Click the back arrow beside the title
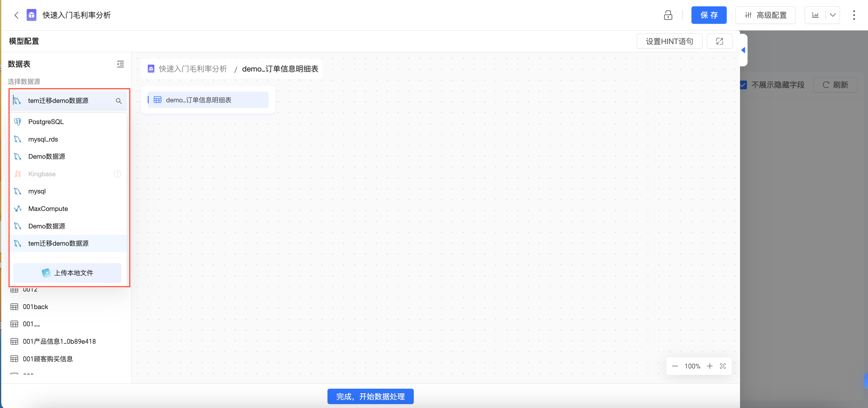The width and height of the screenshot is (868, 408). 16,15
